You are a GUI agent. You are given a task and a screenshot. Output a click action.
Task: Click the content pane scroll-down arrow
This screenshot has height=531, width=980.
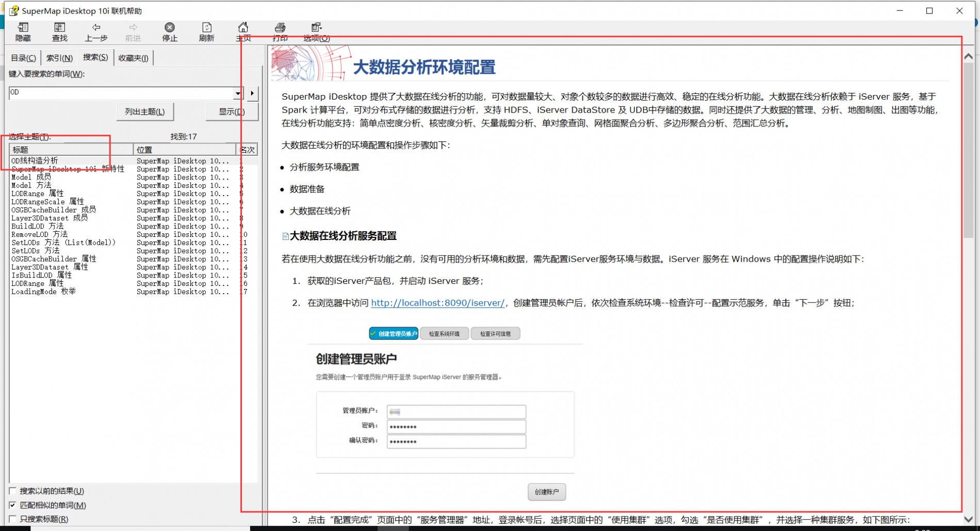click(x=969, y=519)
